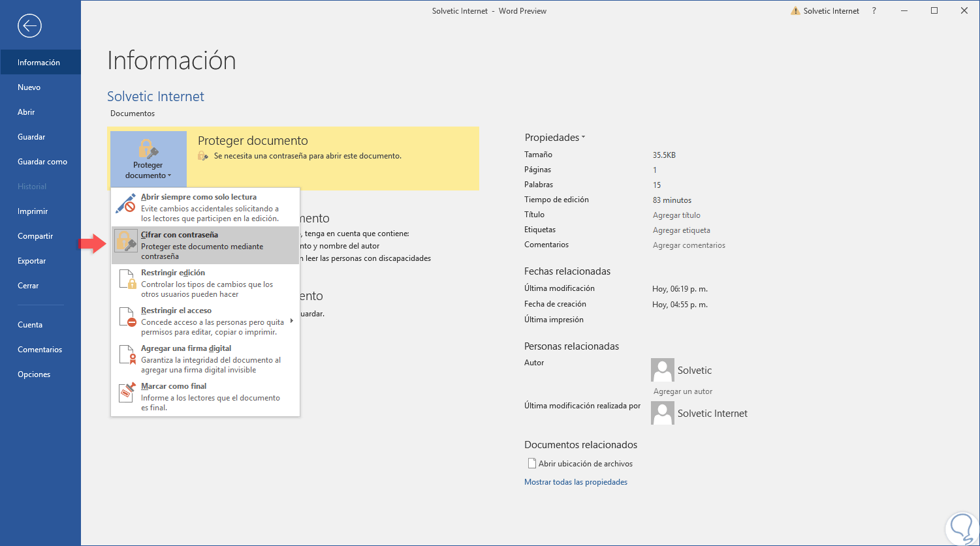Click the Agregar título field

676,215
